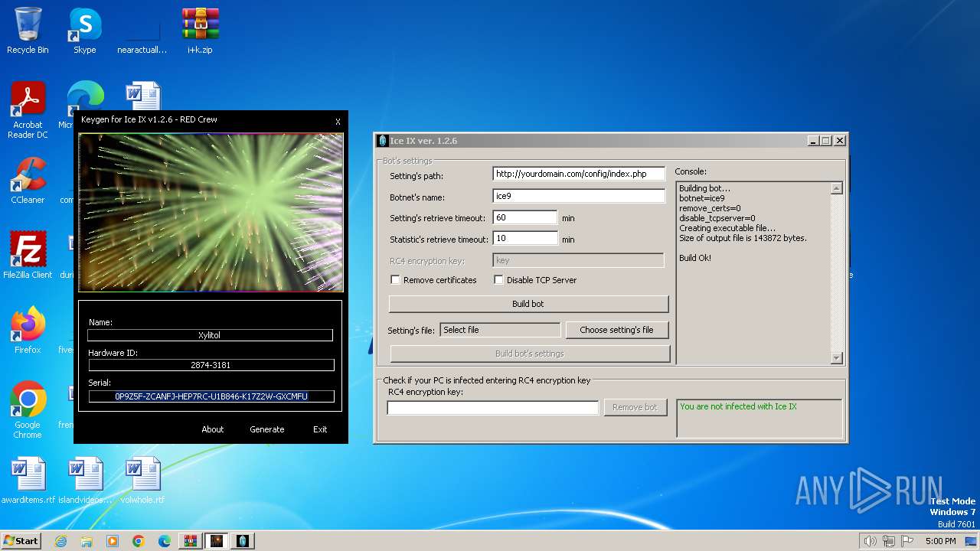Viewport: 980px width, 551px height.
Task: Focus the infection check RC4 key field
Action: tap(492, 408)
